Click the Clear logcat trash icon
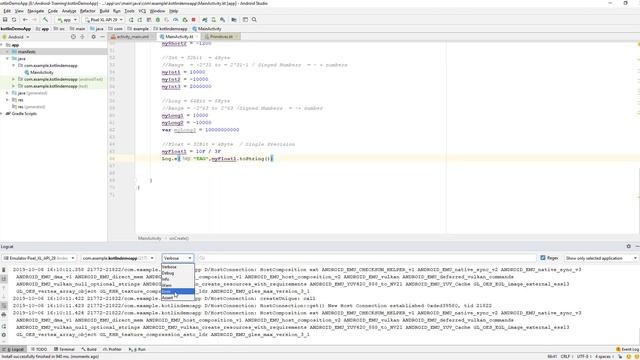Viewport: 640px width, 360px height. (x=4, y=270)
